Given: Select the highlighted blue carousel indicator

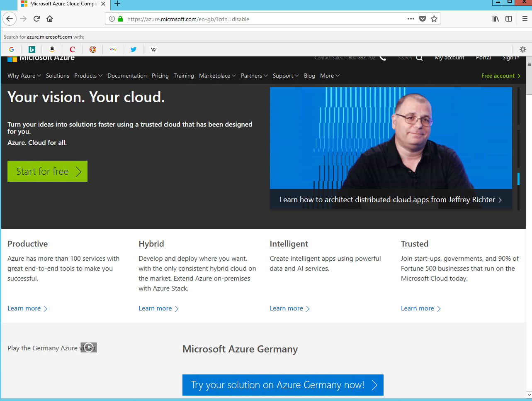Looking at the screenshot, I should point(518,178).
